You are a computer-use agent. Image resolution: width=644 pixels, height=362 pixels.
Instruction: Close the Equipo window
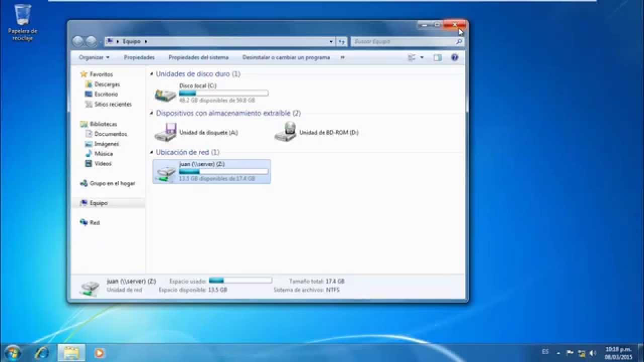click(x=454, y=24)
